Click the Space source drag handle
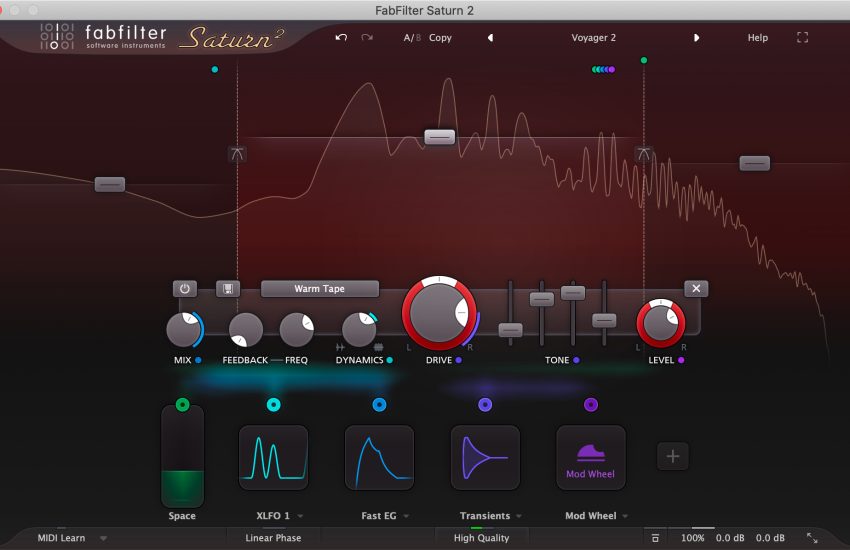Viewport: 850px width, 550px height. tap(183, 404)
